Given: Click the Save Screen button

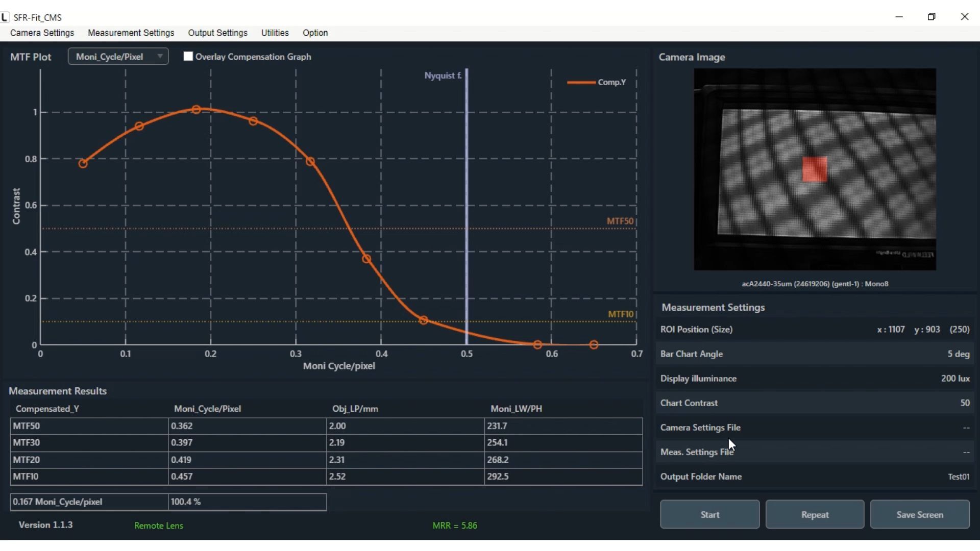Looking at the screenshot, I should [920, 514].
